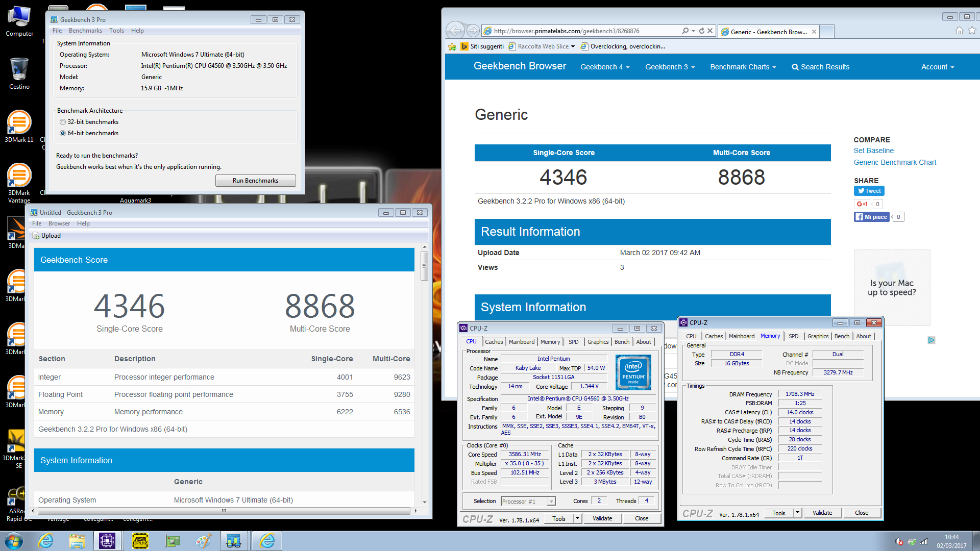Image resolution: width=980 pixels, height=551 pixels.
Task: Click the refresh icon in address bar
Action: pyautogui.click(x=702, y=31)
